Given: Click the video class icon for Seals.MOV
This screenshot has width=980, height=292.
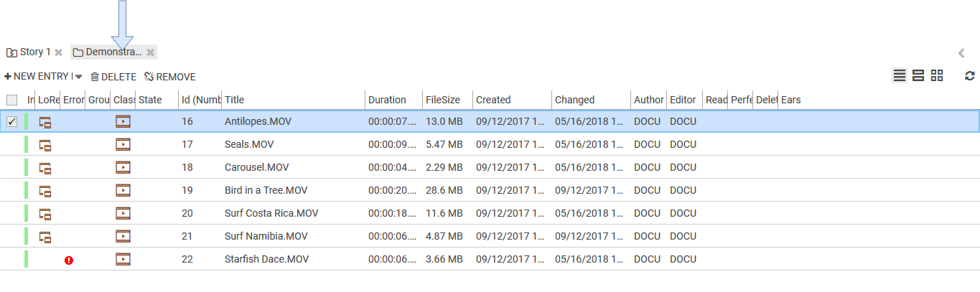Looking at the screenshot, I should coord(123,145).
